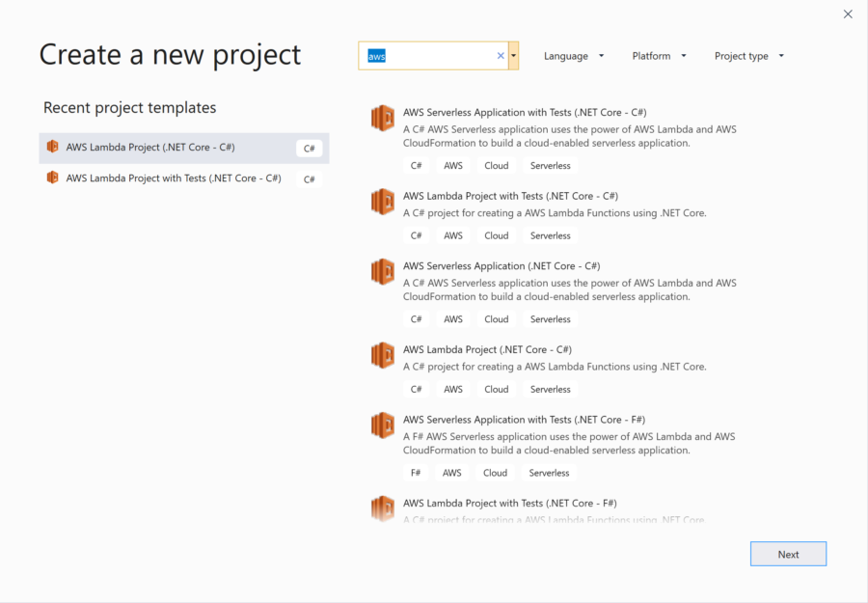Click the Cloud tag under Lambda Project with Tests result
The width and height of the screenshot is (868, 603).
coord(496,235)
